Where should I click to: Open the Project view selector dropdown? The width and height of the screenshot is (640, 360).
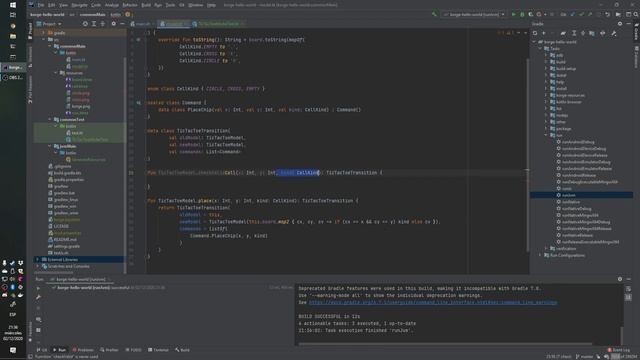point(49,24)
